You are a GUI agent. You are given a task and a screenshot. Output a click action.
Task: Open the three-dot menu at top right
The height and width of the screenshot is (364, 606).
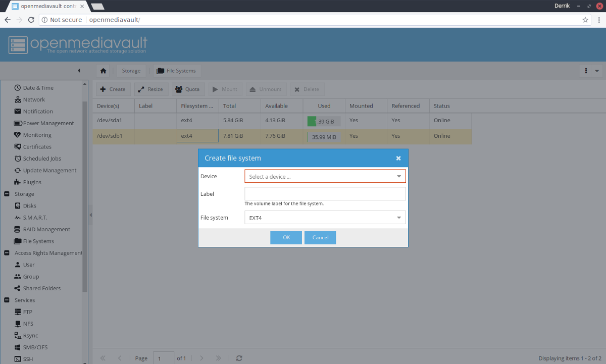586,71
